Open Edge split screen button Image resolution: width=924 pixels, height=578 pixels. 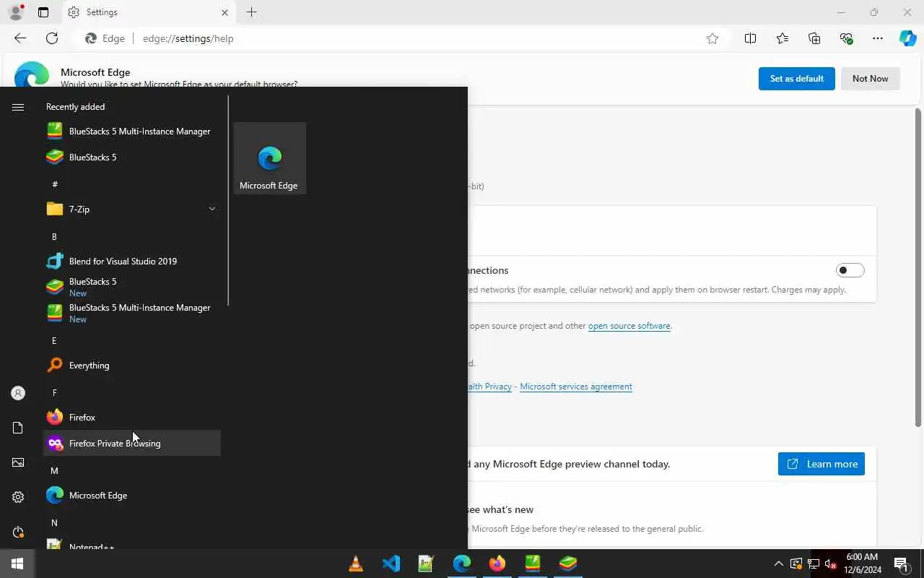pos(750,38)
